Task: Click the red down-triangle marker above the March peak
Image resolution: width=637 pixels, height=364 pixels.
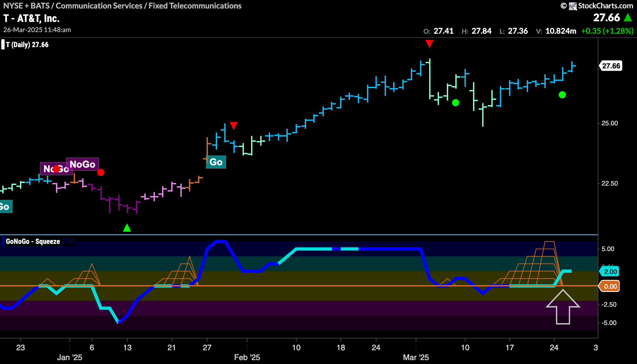Action: (x=429, y=44)
